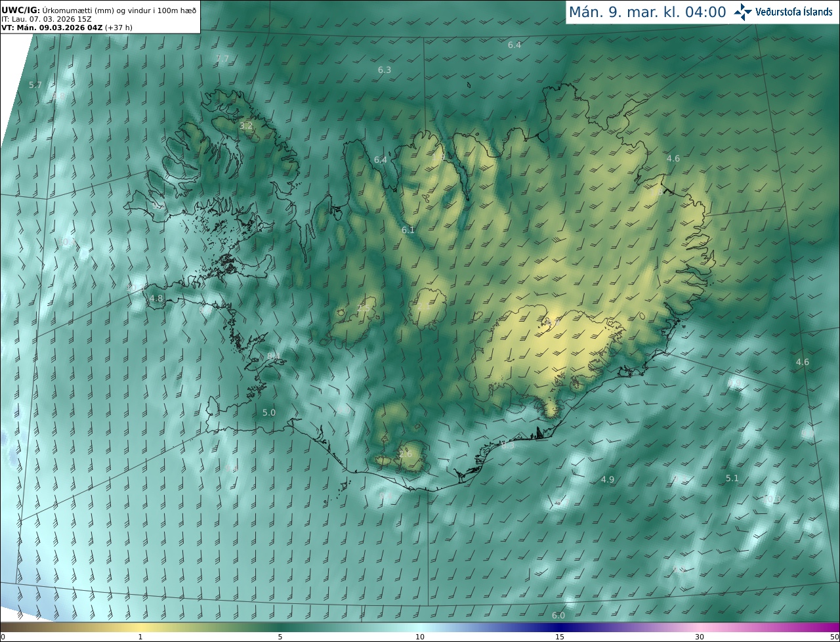The width and height of the screenshot is (840, 642).
Task: Click the '5.7' value label on the map
Action: (35, 85)
